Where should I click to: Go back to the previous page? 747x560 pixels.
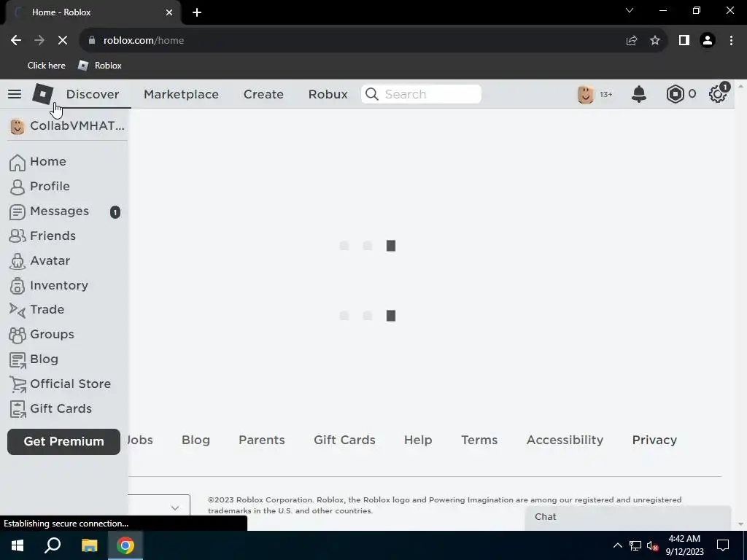[x=16, y=41]
